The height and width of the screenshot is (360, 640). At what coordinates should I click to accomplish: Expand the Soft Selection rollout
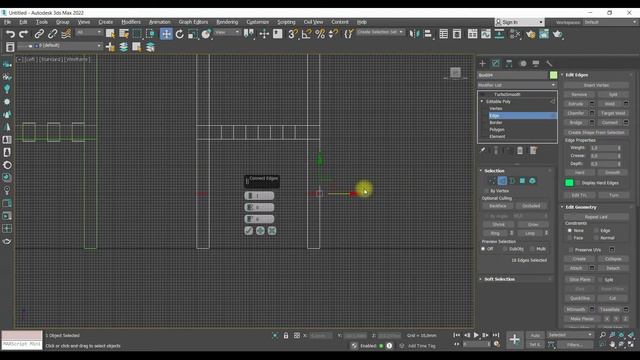[481, 279]
